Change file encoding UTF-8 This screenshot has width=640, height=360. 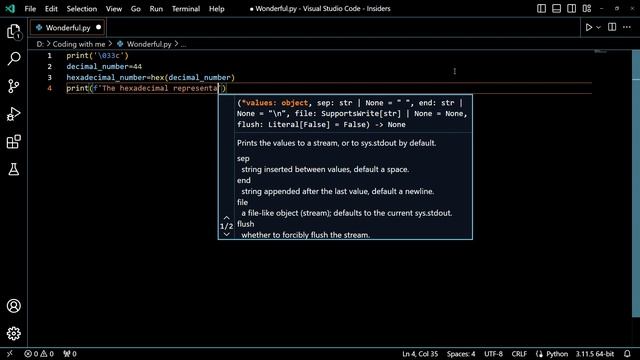click(493, 354)
